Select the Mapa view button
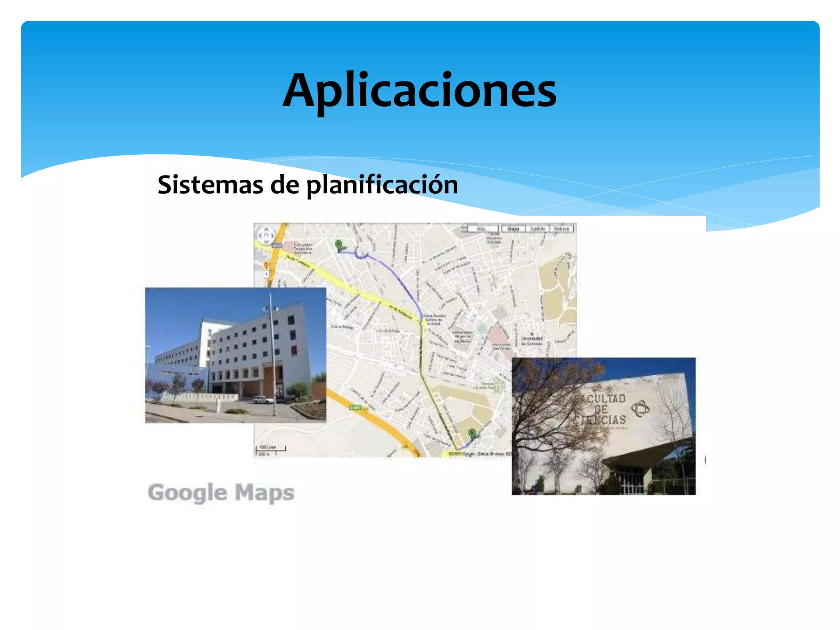 pyautogui.click(x=514, y=229)
